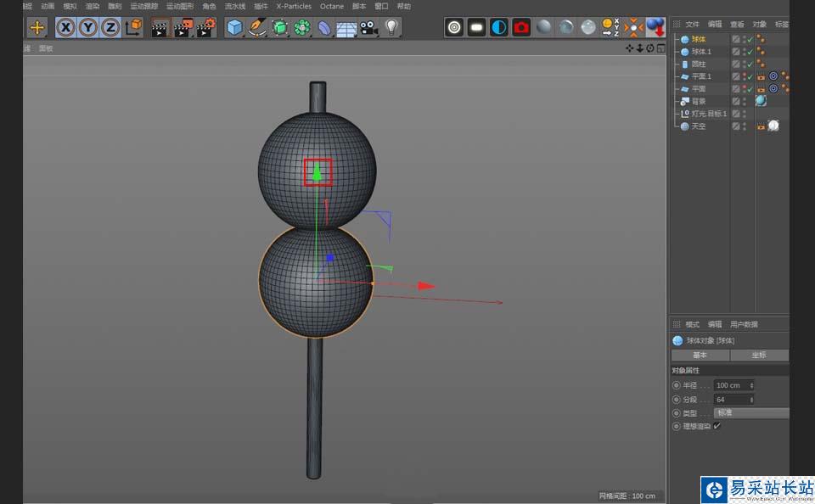Open the object manager 文件 menu
Viewport: 815px width, 504px height.
[693, 25]
